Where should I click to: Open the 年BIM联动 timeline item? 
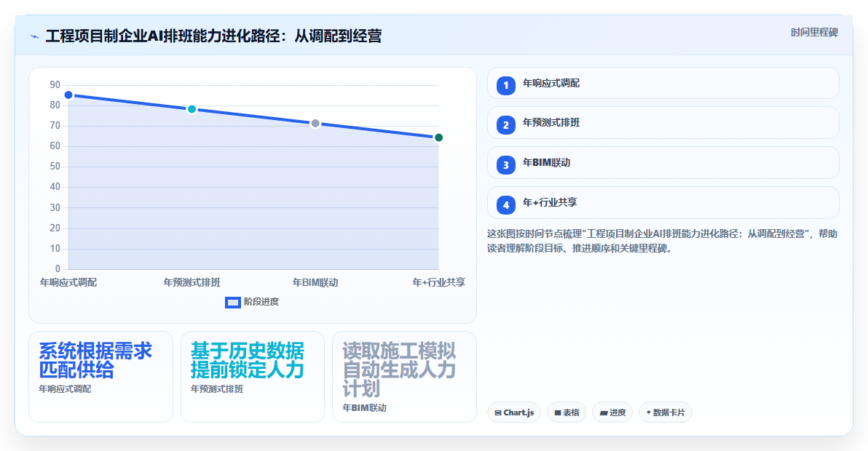[663, 162]
